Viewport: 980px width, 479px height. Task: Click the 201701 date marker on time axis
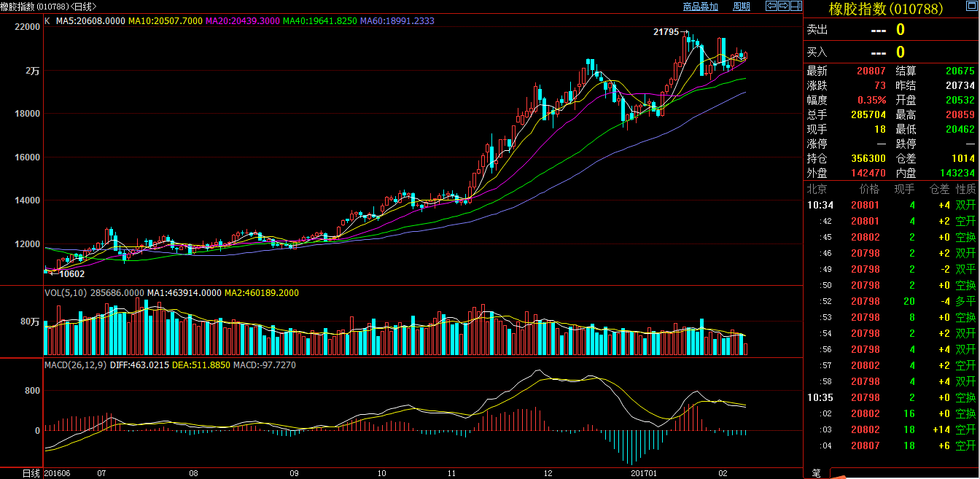pyautogui.click(x=645, y=473)
